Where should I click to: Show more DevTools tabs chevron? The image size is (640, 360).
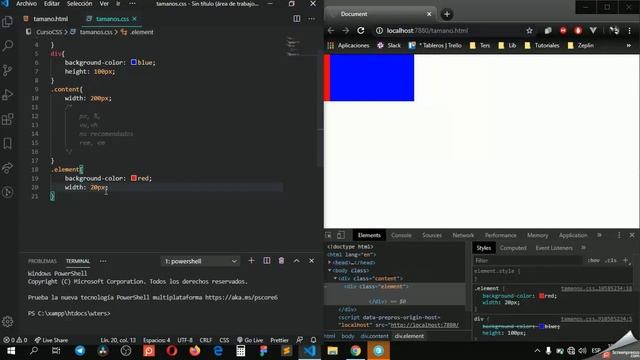pos(599,235)
